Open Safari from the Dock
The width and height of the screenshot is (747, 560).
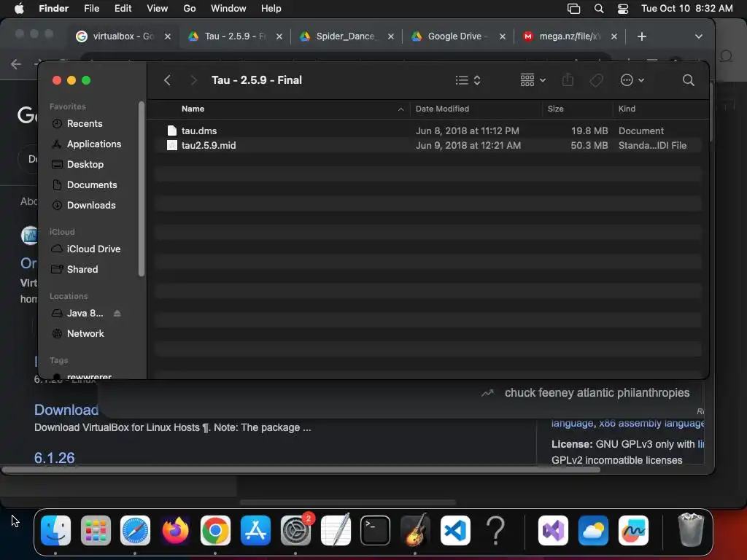135,531
